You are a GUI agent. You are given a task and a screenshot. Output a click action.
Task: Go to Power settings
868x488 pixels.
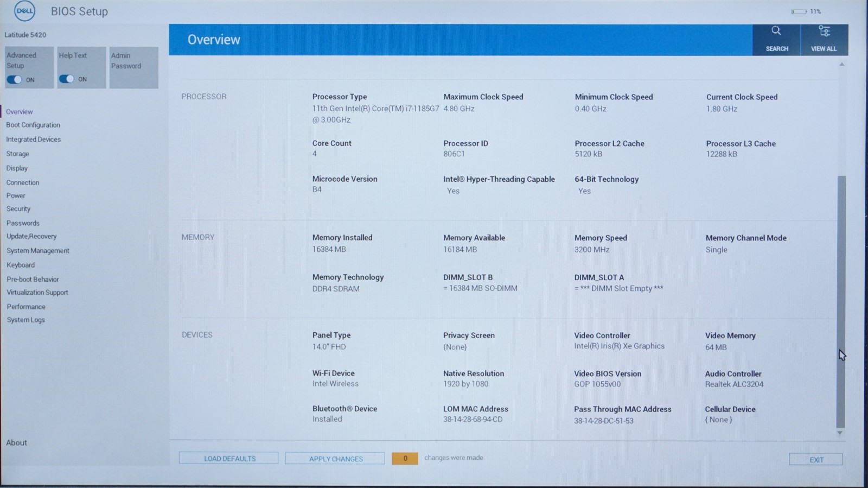[16, 196]
